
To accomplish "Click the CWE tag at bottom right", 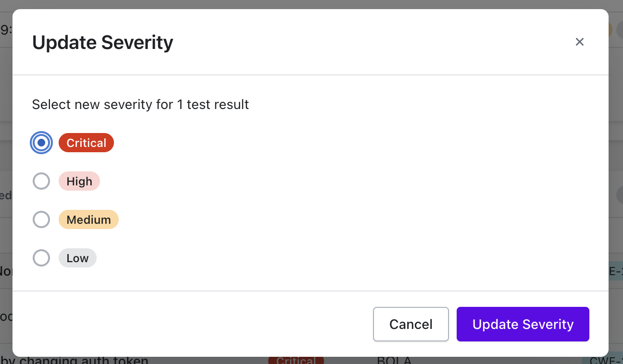I will (x=603, y=360).
